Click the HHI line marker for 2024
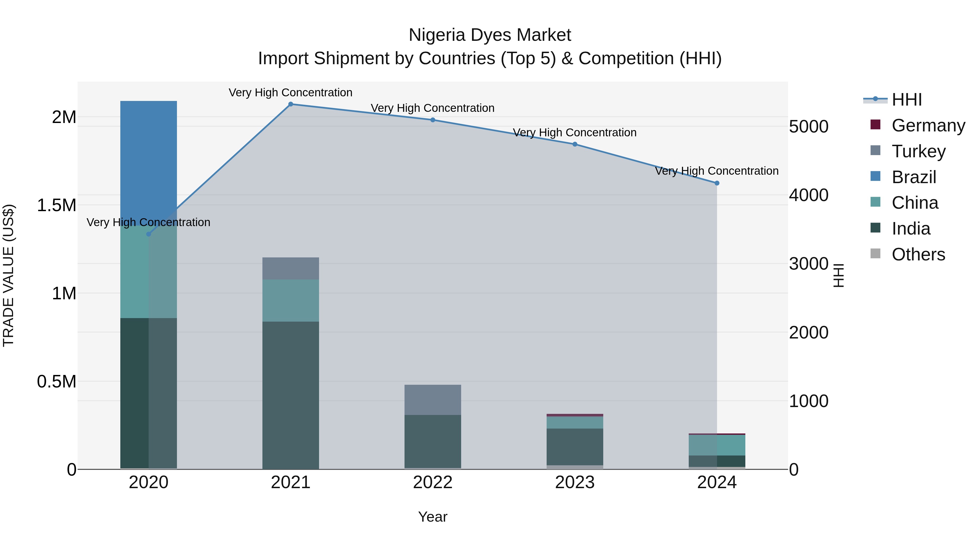980x551 pixels. tap(717, 183)
